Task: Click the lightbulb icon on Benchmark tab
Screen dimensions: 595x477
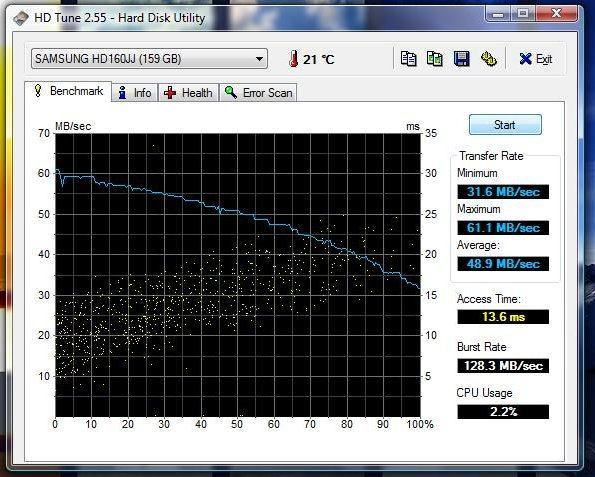Action: [38, 91]
